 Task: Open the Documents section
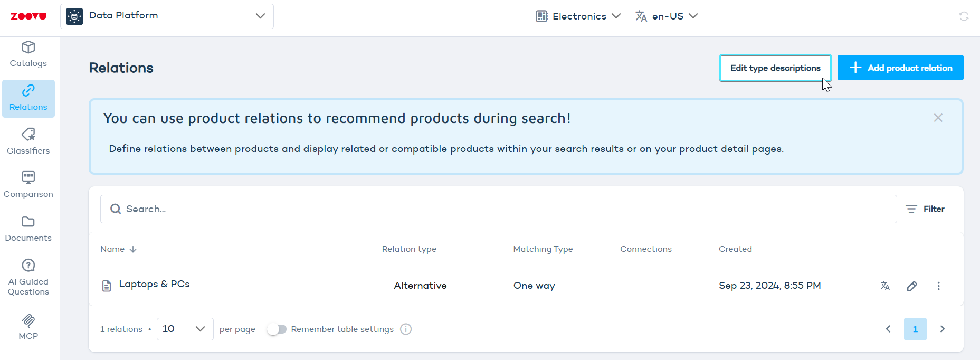point(28,229)
